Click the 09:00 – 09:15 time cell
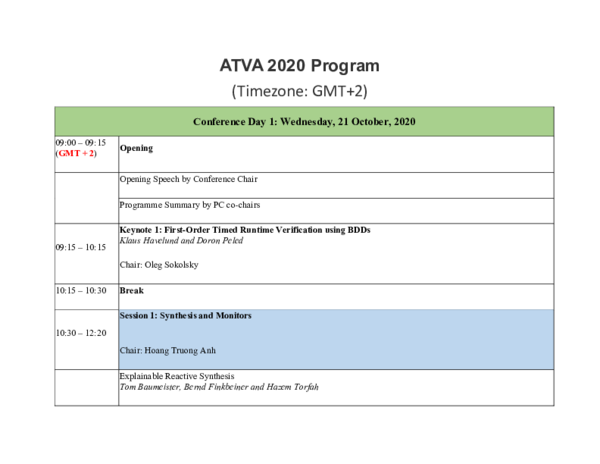This screenshot has width=600, height=464. point(80,143)
